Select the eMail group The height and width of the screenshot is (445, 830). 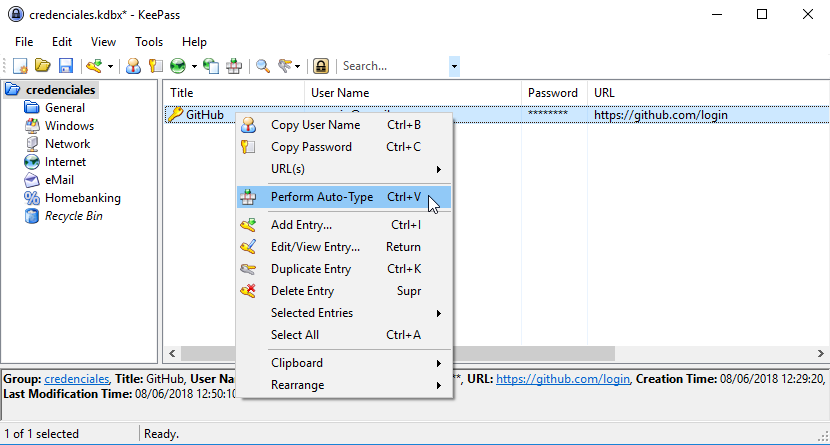pos(59,180)
